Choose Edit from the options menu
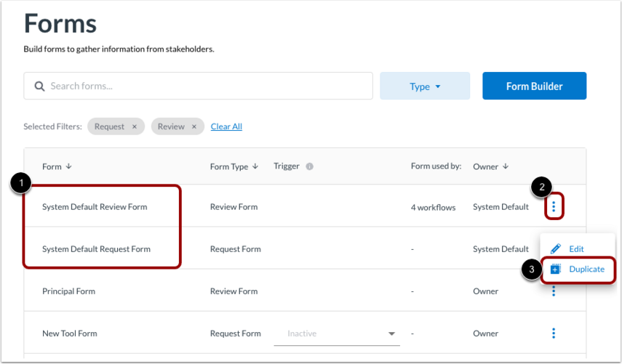This screenshot has width=622, height=364. click(567, 248)
